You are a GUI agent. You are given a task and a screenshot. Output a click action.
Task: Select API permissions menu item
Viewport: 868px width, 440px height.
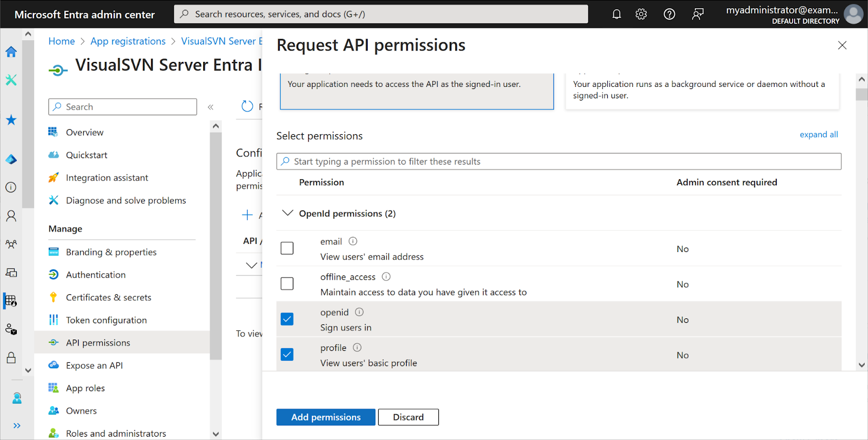click(x=122, y=343)
